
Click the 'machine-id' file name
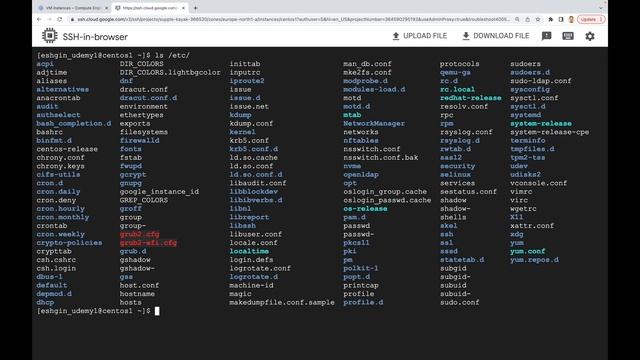pos(251,285)
